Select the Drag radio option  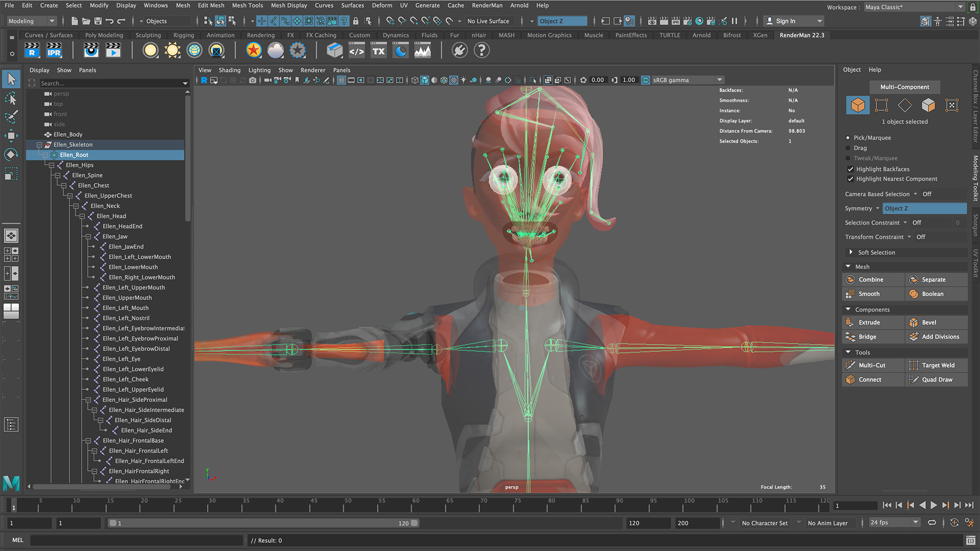coord(848,148)
